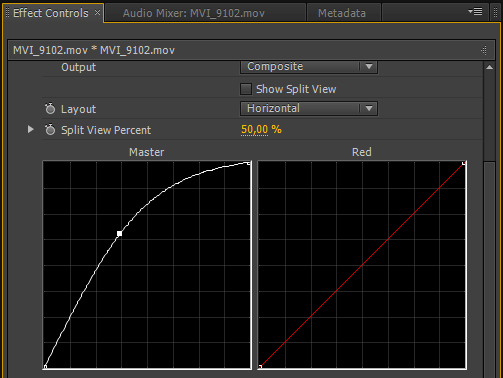Click the scrollbar up arrow

(x=489, y=67)
